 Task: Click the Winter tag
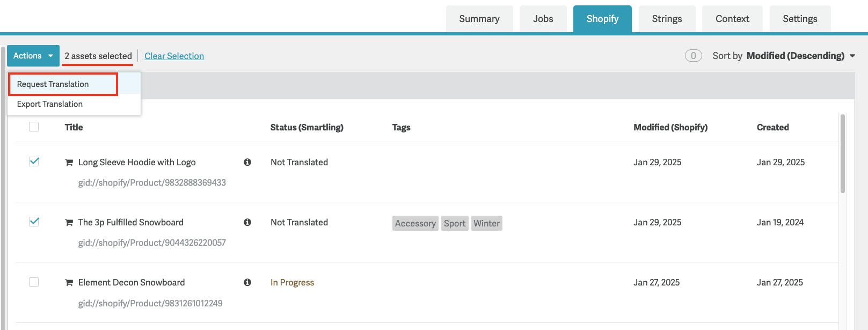tap(487, 223)
